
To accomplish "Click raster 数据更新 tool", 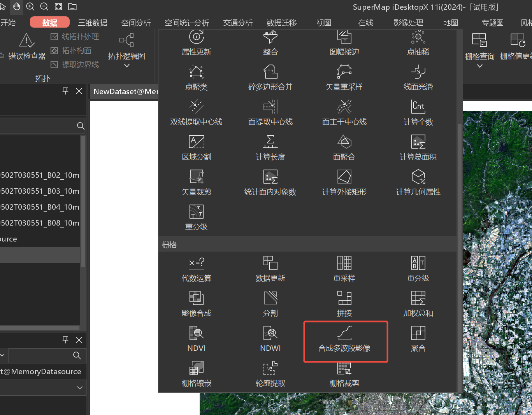I will coord(270,270).
